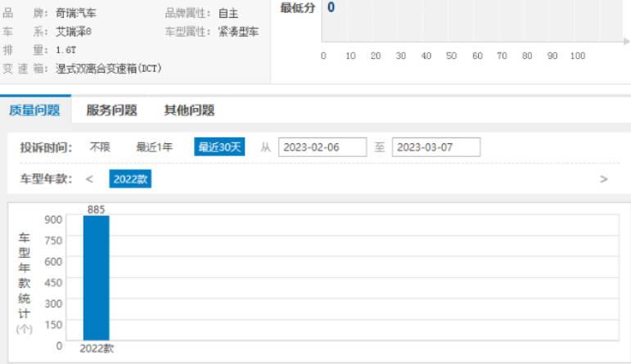Image resolution: width=631 pixels, height=364 pixels.
Task: Click the 湿式双离合变速箱(DCT) transmission text
Action: [108, 69]
